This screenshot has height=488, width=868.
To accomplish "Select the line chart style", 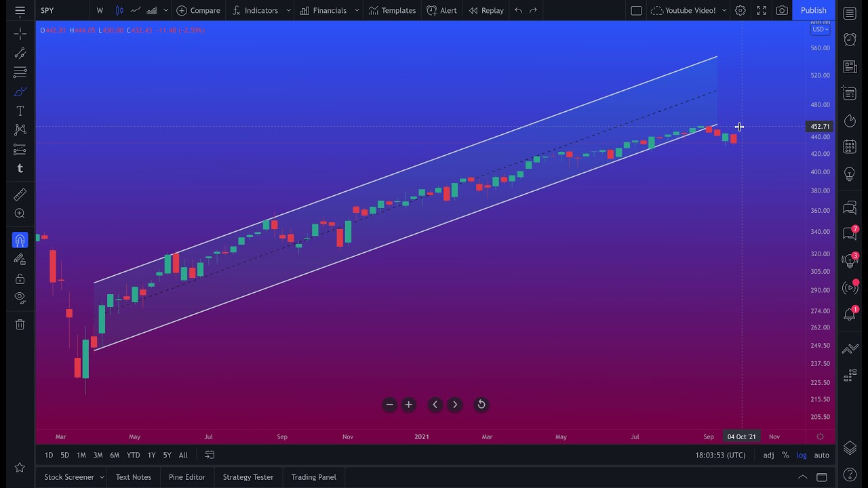I will 136,10.
